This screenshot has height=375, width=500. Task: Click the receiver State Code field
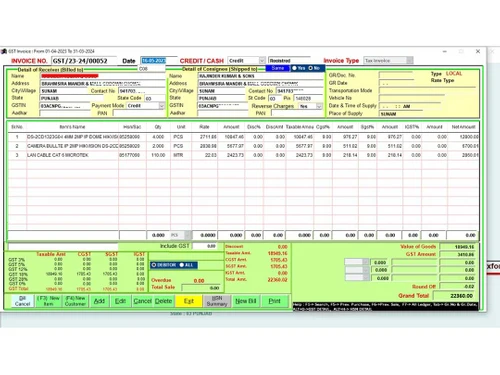click(x=155, y=98)
